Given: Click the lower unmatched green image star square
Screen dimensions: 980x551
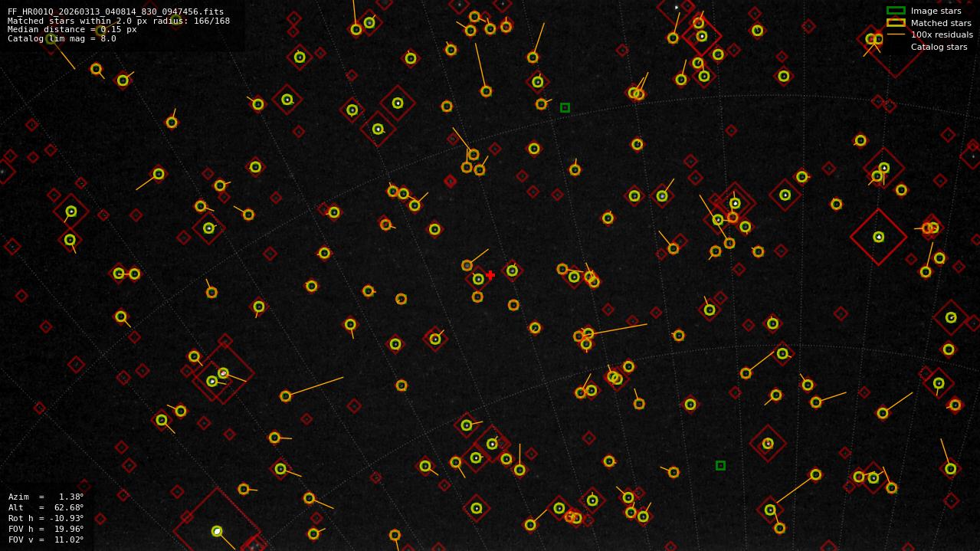Looking at the screenshot, I should tap(720, 465).
